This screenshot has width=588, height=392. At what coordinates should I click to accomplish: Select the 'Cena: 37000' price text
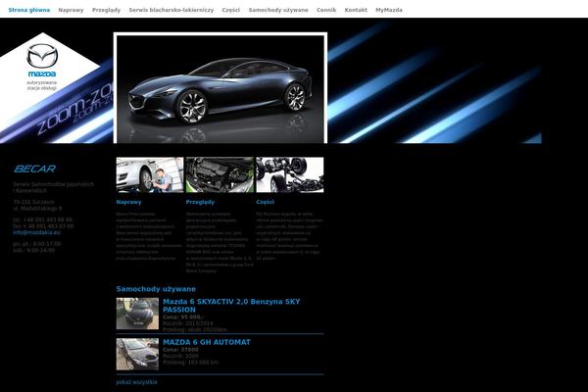pyautogui.click(x=180, y=350)
